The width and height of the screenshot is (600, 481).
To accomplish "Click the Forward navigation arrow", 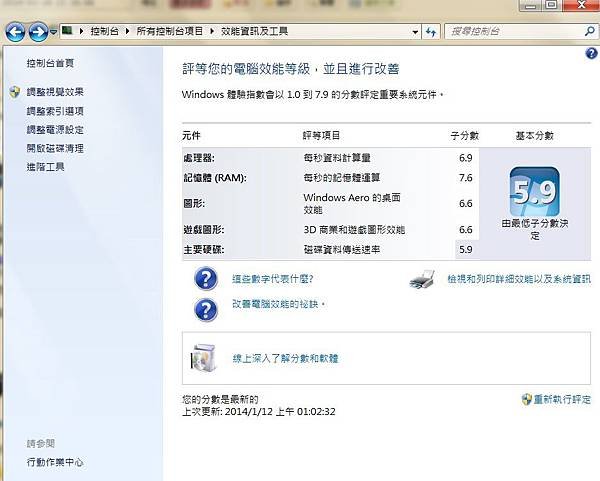I will [39, 32].
